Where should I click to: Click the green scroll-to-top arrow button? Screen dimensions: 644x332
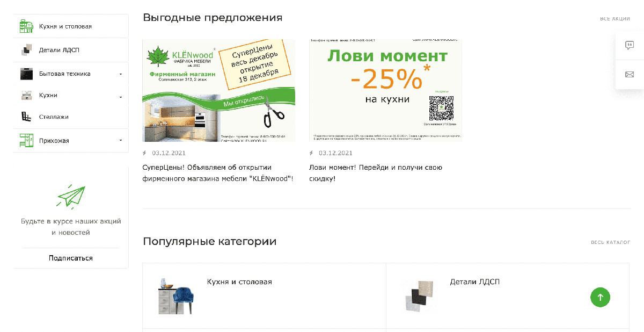[601, 297]
